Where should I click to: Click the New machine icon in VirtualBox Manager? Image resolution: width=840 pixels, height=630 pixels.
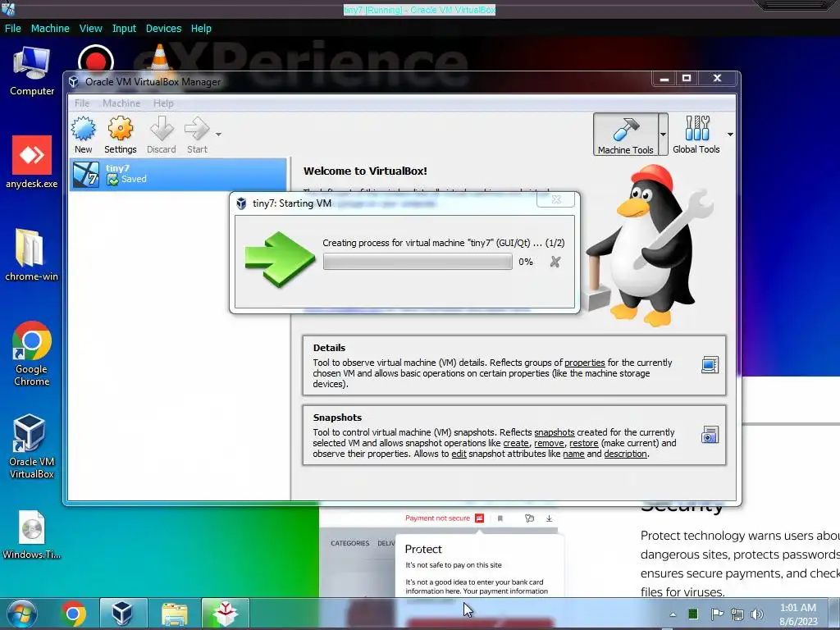(x=84, y=135)
